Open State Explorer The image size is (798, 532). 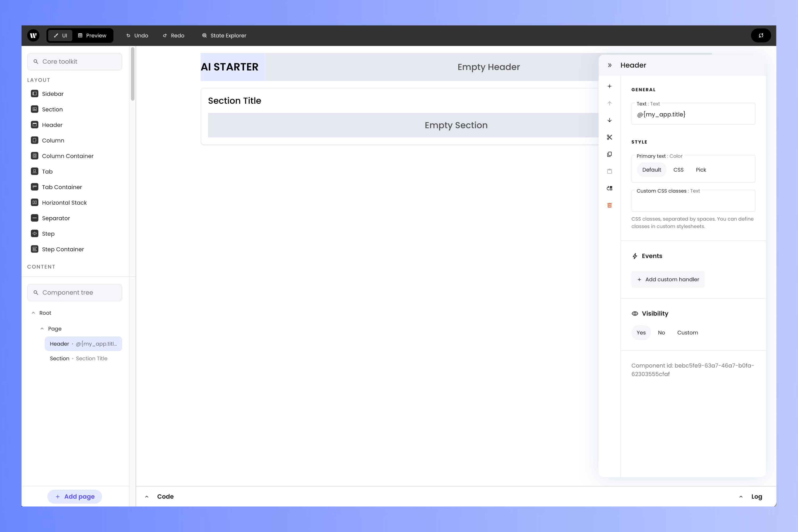point(224,35)
